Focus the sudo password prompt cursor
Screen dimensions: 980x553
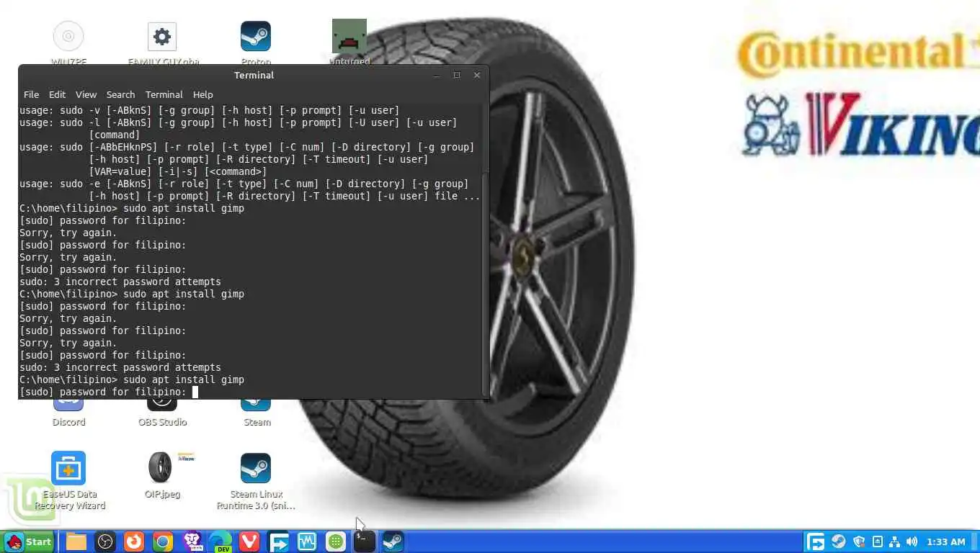(x=195, y=392)
